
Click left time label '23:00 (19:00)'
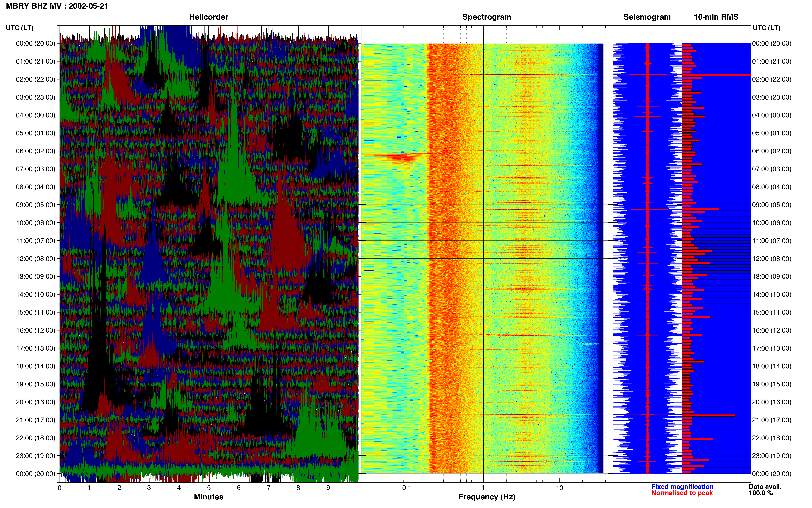pyautogui.click(x=36, y=456)
